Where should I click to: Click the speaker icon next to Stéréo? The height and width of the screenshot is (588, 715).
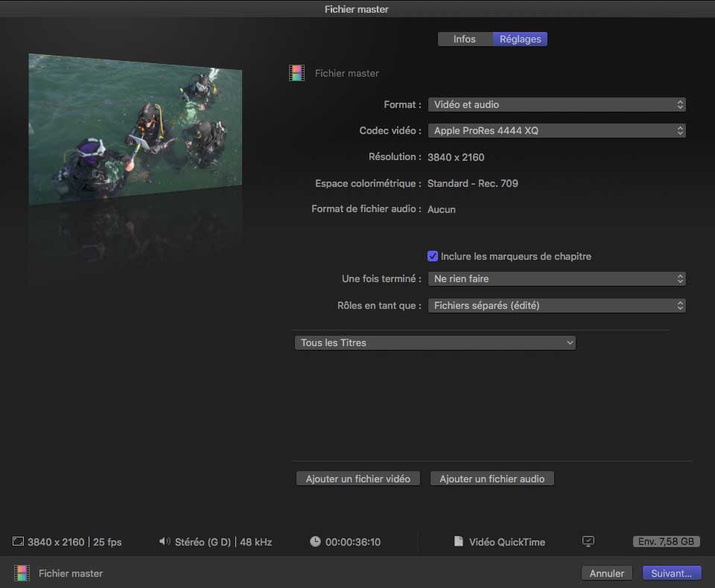click(x=165, y=542)
